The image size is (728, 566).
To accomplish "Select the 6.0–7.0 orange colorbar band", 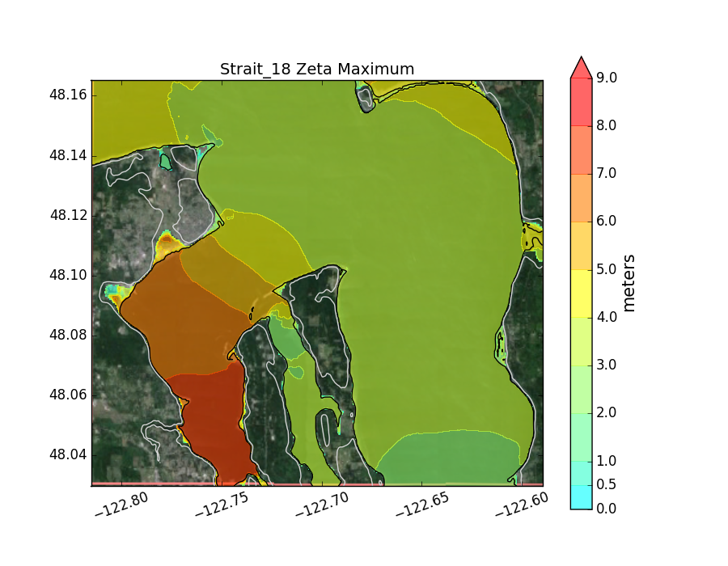I will 582,198.
